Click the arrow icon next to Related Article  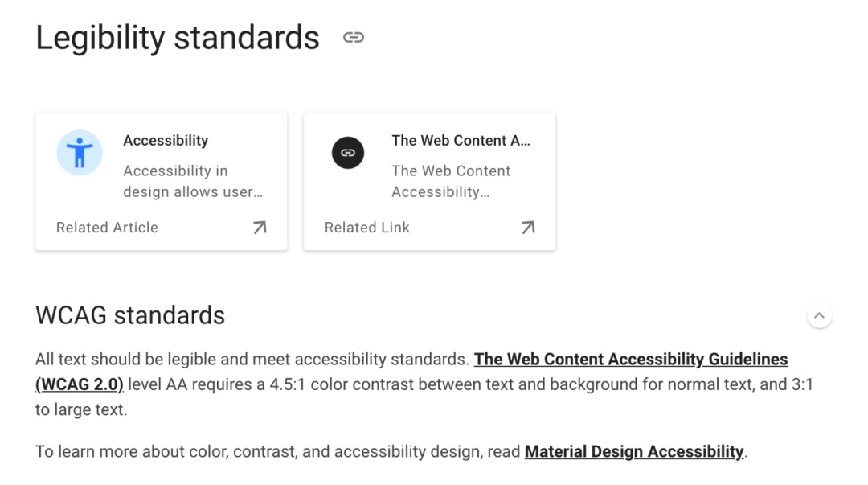260,228
